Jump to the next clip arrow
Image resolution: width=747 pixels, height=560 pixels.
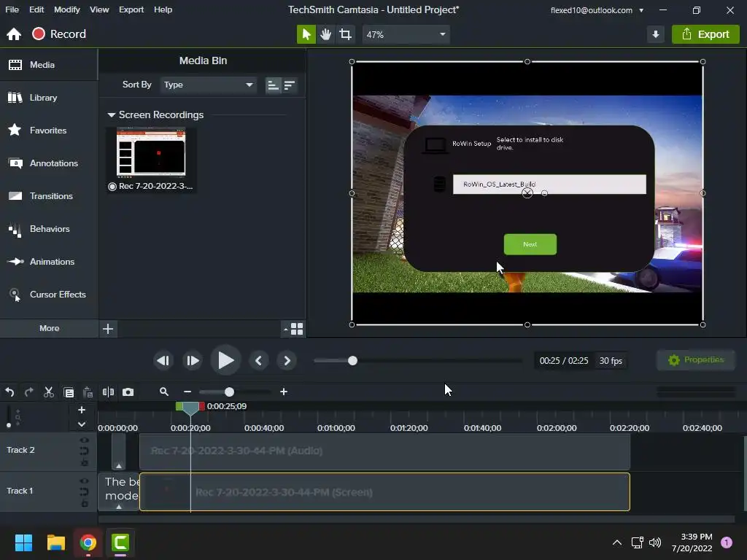287,360
